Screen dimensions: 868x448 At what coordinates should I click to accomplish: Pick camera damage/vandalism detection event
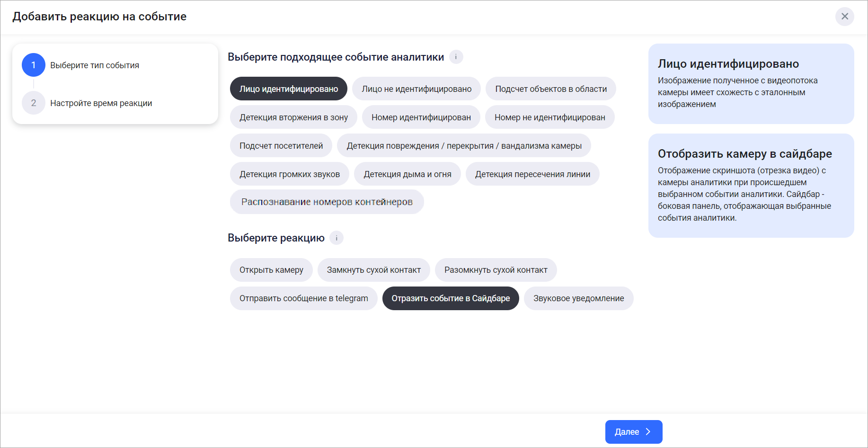point(464,146)
